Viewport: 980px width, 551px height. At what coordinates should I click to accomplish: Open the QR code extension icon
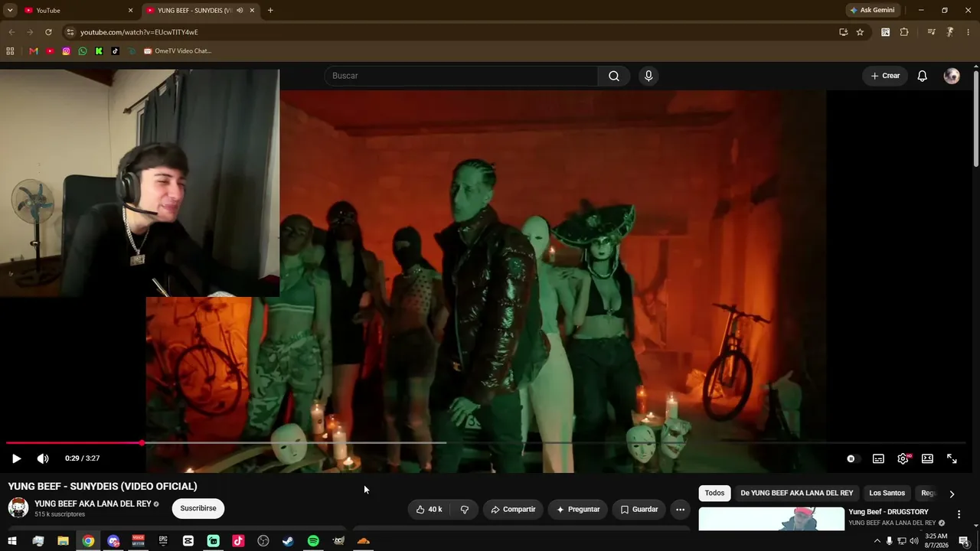(x=886, y=32)
